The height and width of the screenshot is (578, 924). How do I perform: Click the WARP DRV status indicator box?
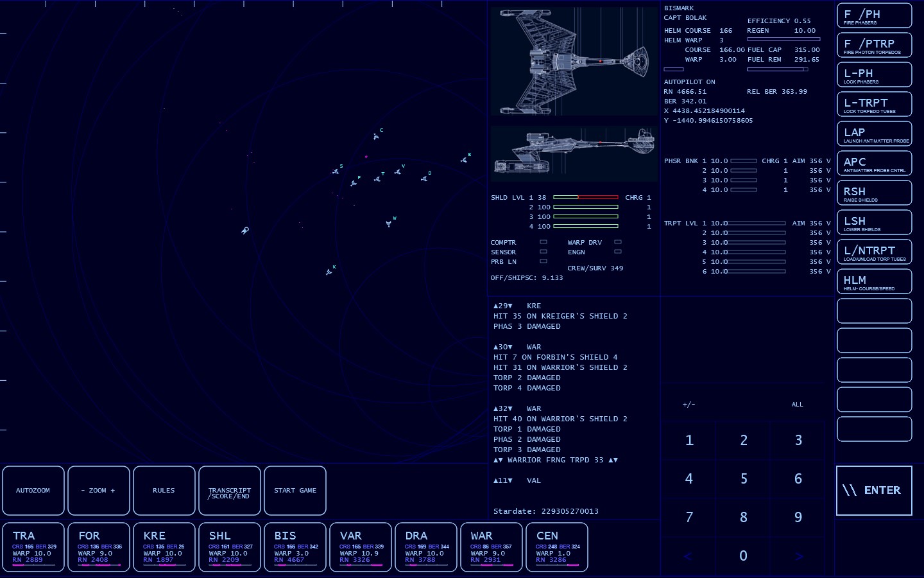coord(618,242)
